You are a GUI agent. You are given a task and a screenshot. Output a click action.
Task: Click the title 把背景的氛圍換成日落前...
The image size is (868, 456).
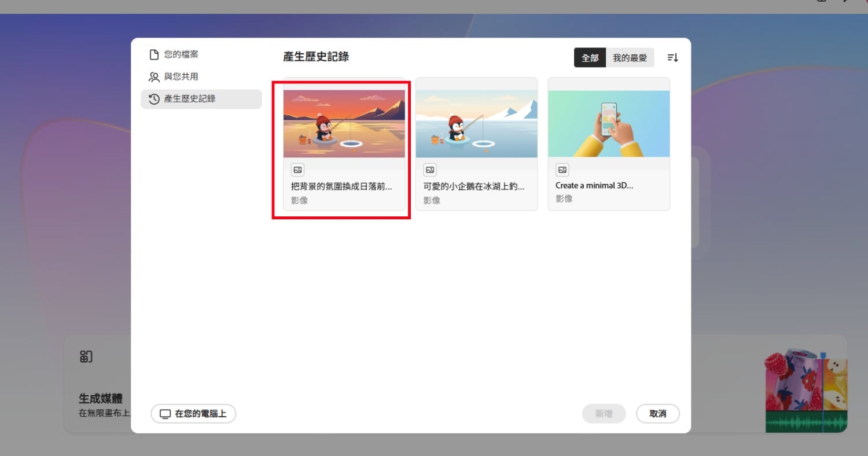pyautogui.click(x=341, y=186)
